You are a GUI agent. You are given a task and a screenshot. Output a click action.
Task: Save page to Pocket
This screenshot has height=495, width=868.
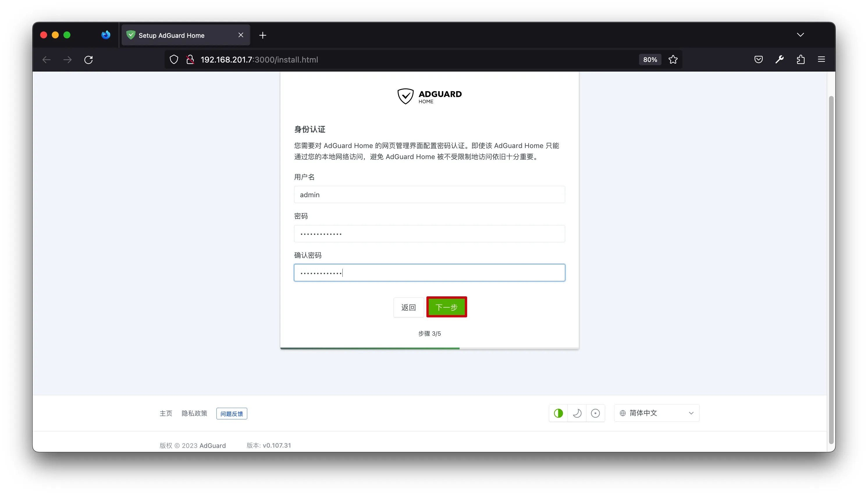pyautogui.click(x=758, y=60)
